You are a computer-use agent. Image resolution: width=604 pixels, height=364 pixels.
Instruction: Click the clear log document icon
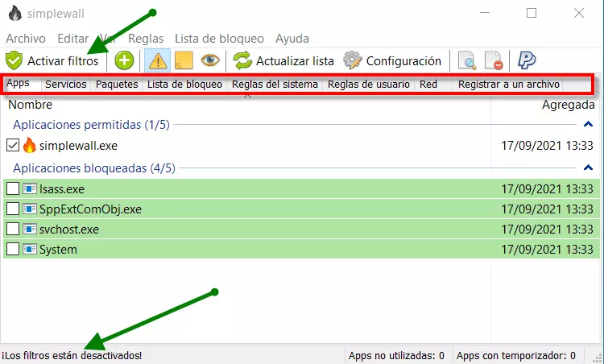click(493, 60)
